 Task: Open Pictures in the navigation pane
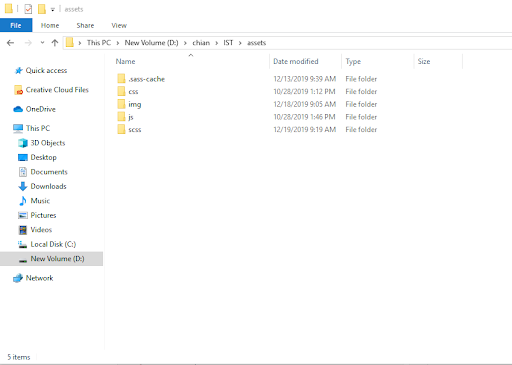click(43, 215)
